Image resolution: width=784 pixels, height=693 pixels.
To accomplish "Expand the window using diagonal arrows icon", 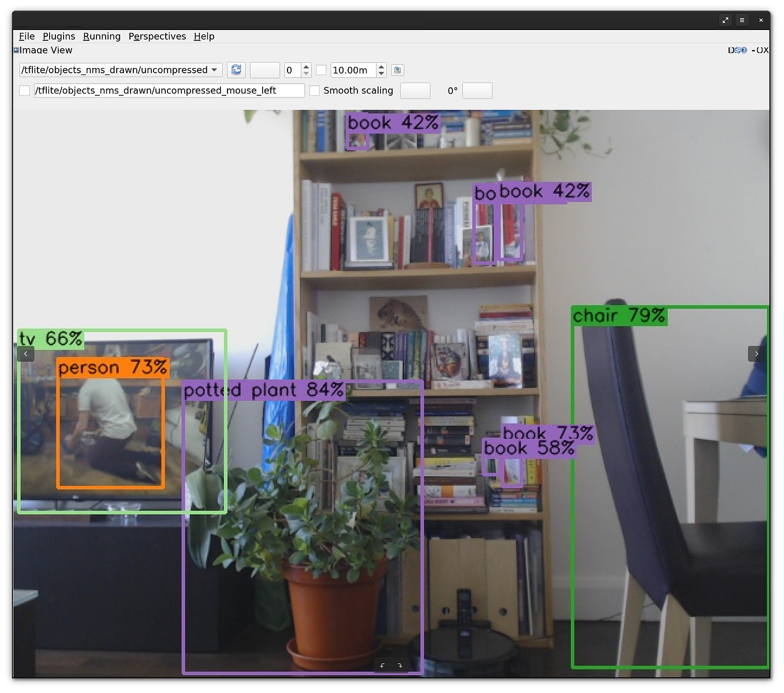I will (x=725, y=20).
